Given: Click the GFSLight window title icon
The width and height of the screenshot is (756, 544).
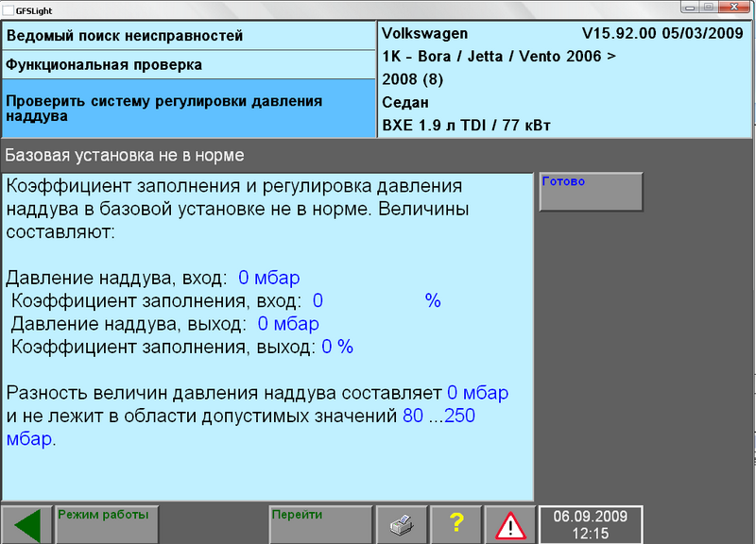Looking at the screenshot, I should (9, 10).
